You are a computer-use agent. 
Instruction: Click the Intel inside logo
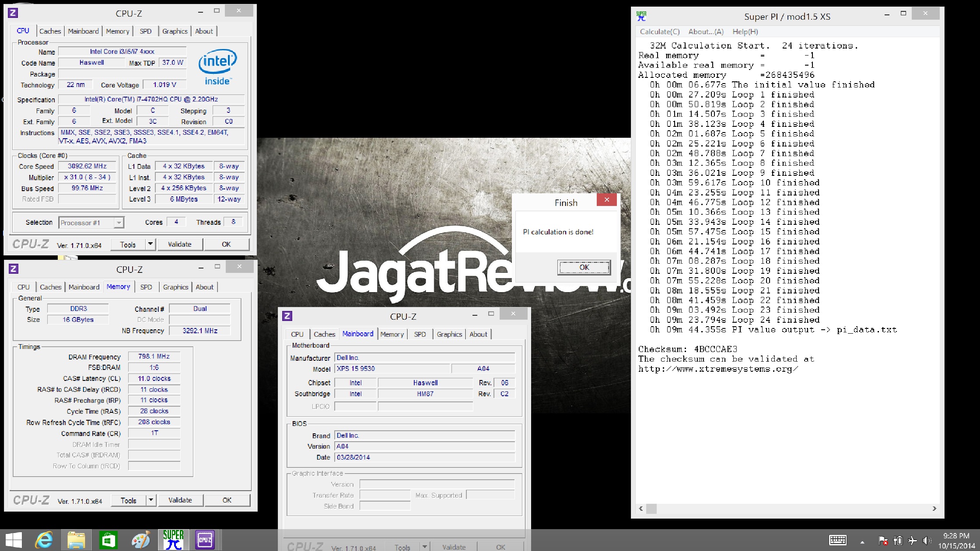[x=217, y=67]
